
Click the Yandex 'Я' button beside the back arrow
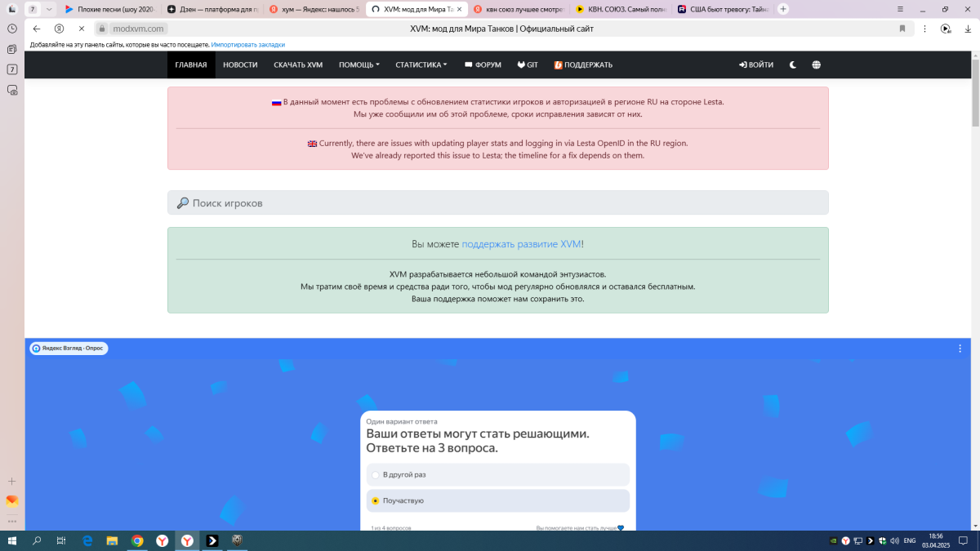coord(59,28)
